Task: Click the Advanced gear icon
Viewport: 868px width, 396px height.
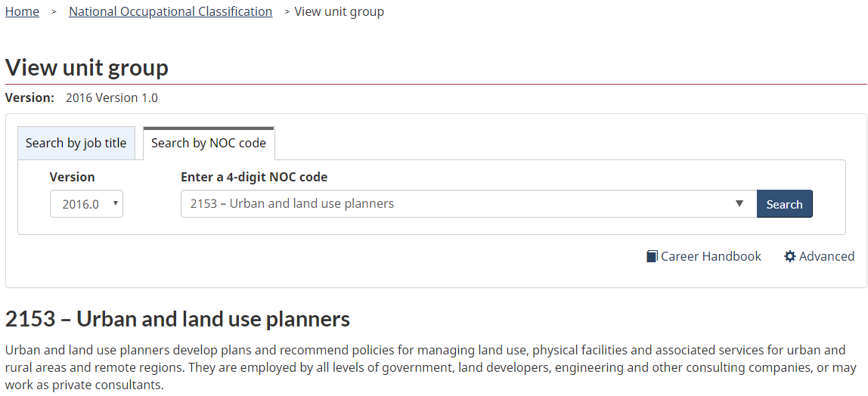Action: tap(790, 257)
